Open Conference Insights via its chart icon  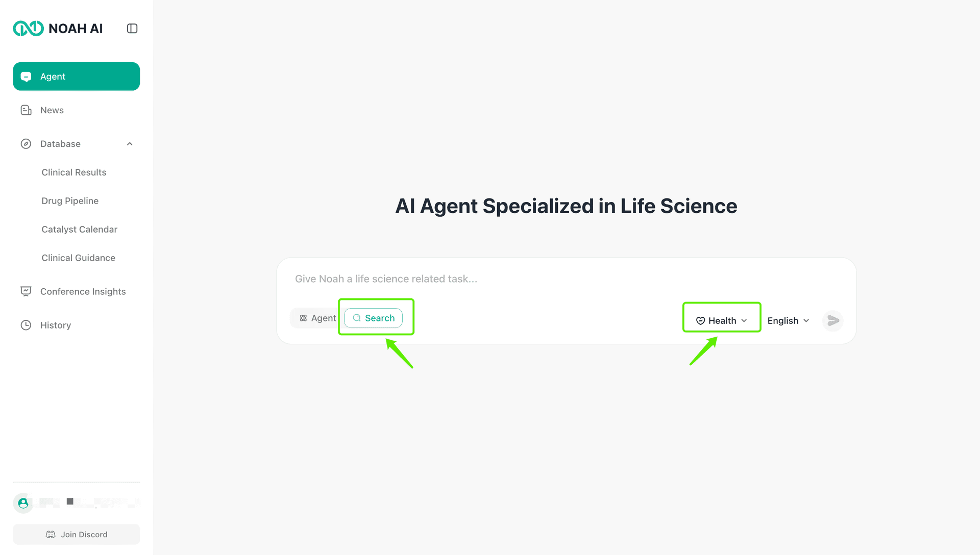[x=26, y=291]
